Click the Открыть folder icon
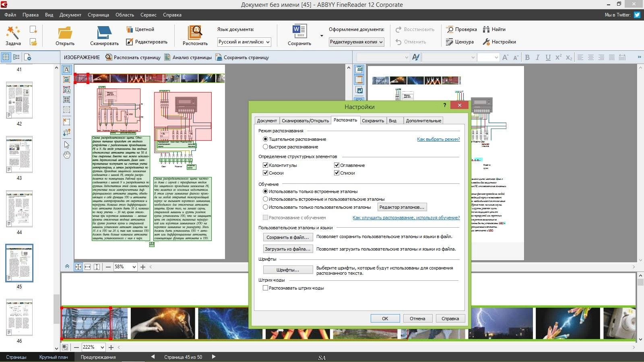Viewport: 644px width, 362px height. click(x=65, y=33)
